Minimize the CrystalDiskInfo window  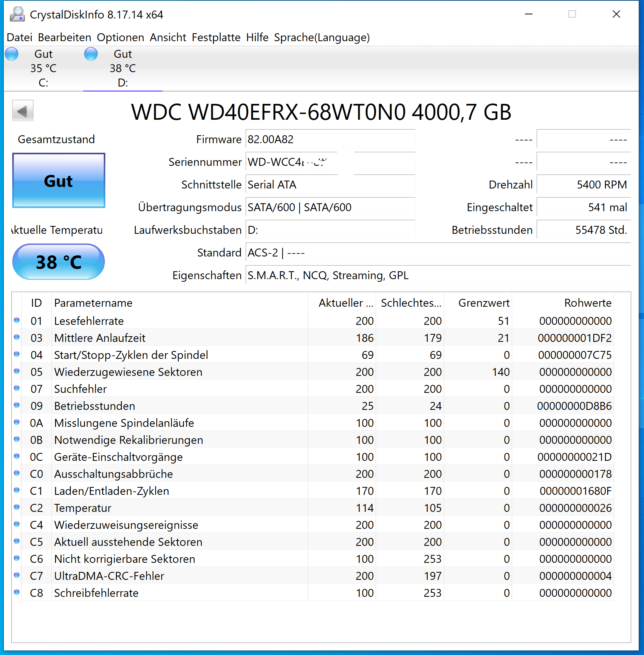[529, 14]
